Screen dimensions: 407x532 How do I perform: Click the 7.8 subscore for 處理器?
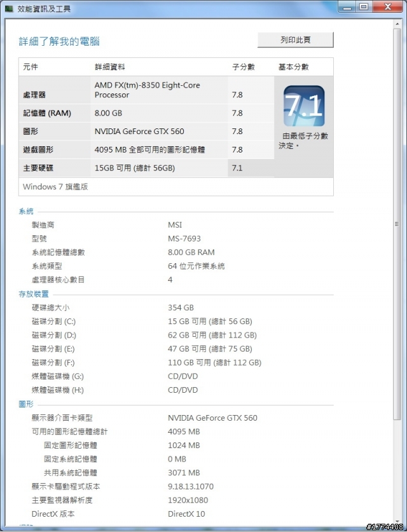[237, 95]
